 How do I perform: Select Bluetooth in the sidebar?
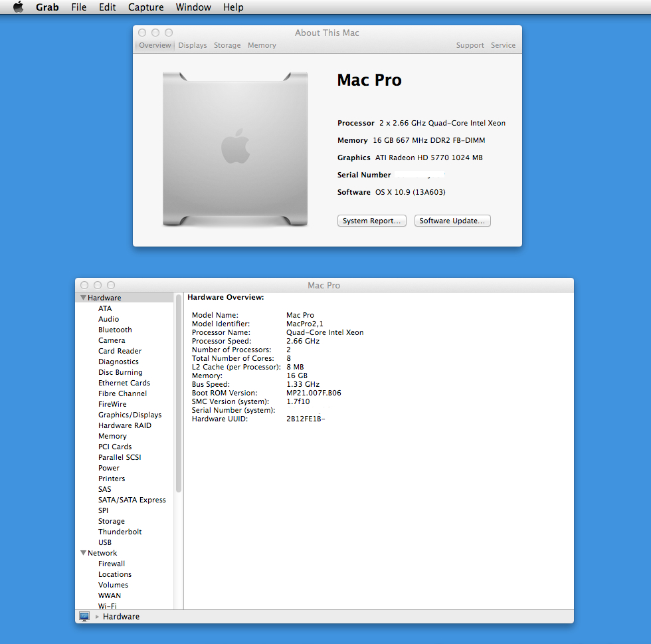click(x=115, y=330)
